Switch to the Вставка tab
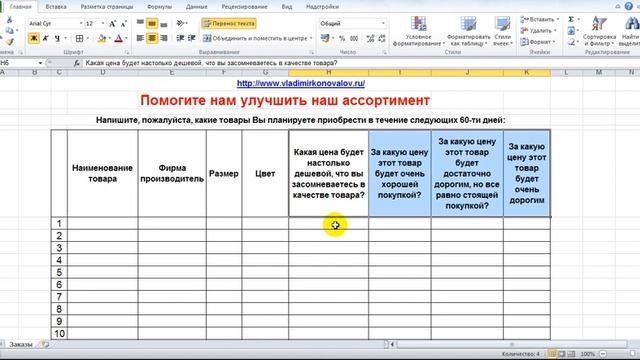 [56, 7]
